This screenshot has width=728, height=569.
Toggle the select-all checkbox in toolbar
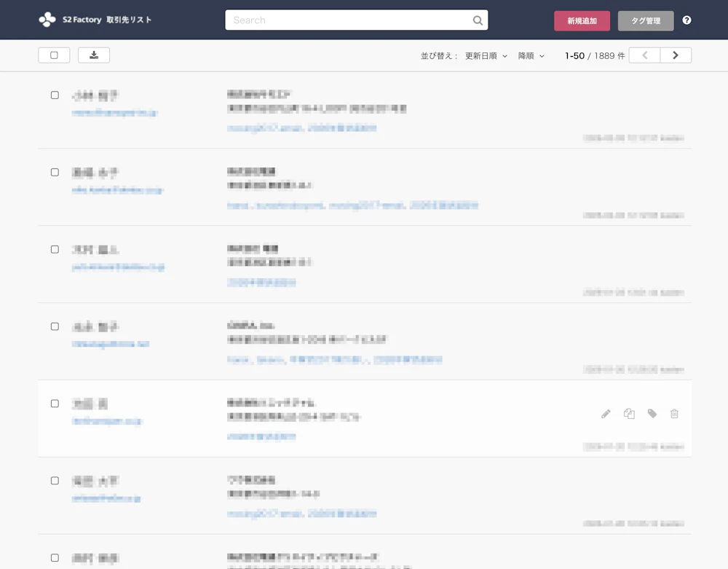coord(54,55)
